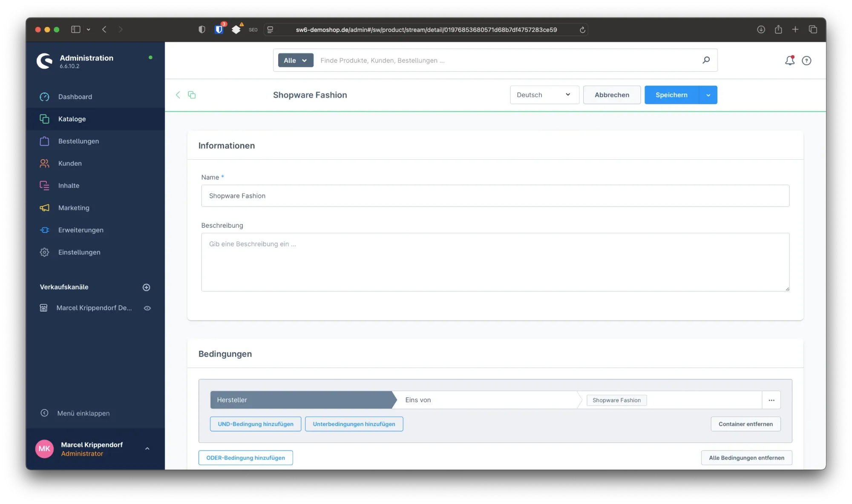
Task: Show Safari tab overview icon
Action: 813,29
